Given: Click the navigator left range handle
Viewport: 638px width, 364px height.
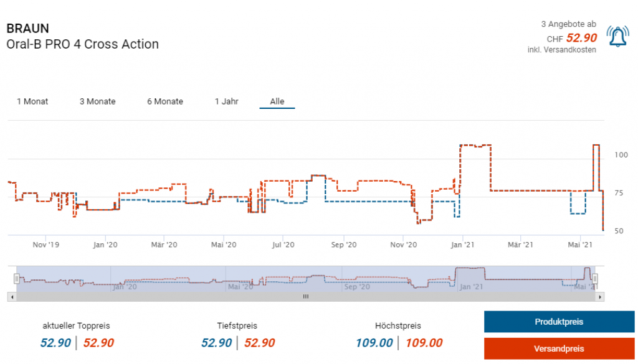Looking at the screenshot, I should (17, 279).
